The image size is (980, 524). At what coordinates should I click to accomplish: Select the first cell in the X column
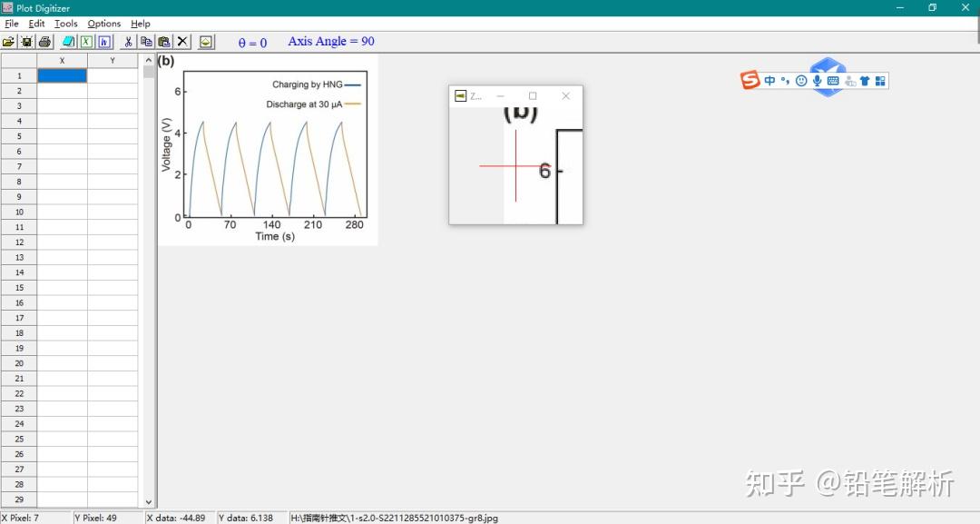(x=62, y=75)
